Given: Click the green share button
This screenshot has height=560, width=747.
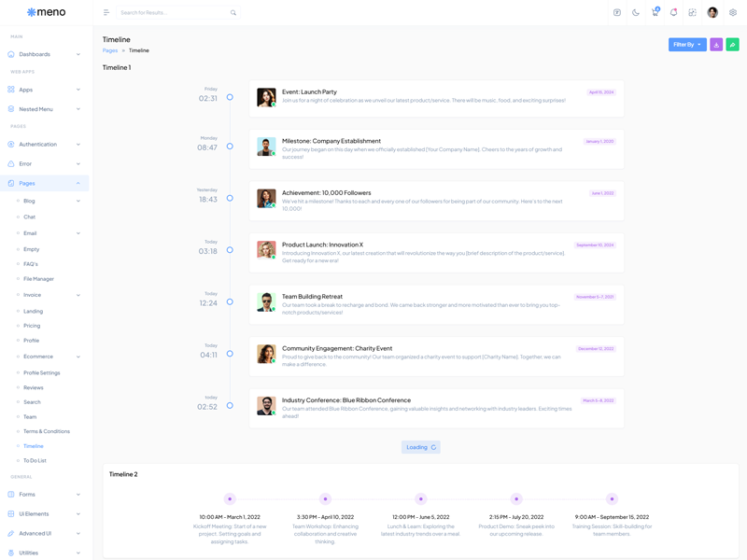Looking at the screenshot, I should click(x=732, y=45).
